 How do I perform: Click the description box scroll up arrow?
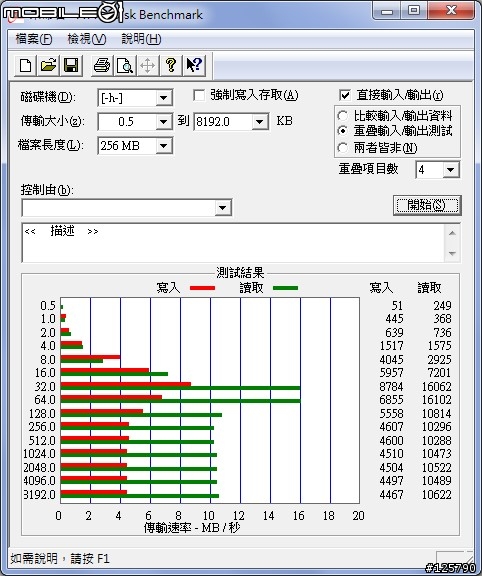pos(452,233)
